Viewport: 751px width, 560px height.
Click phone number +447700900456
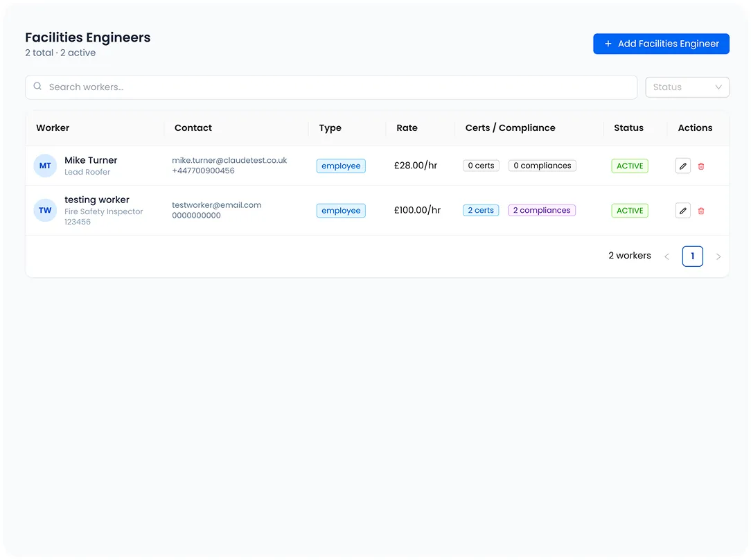pyautogui.click(x=203, y=170)
